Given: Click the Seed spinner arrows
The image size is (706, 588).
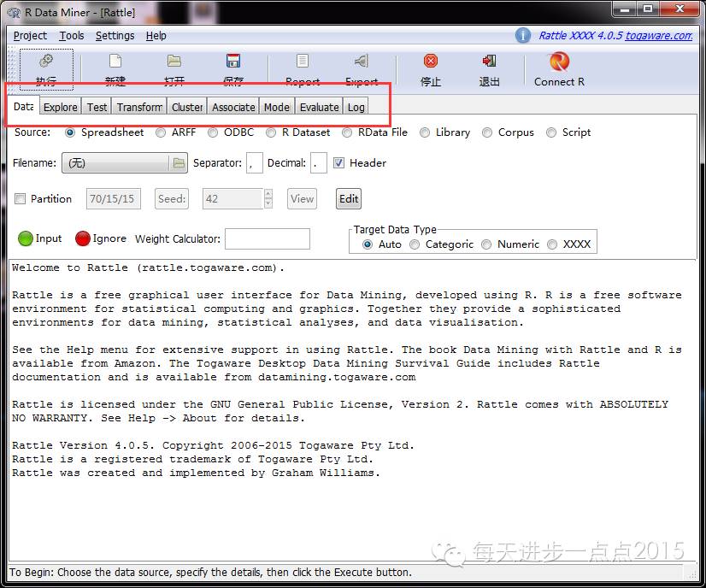Looking at the screenshot, I should pos(268,198).
